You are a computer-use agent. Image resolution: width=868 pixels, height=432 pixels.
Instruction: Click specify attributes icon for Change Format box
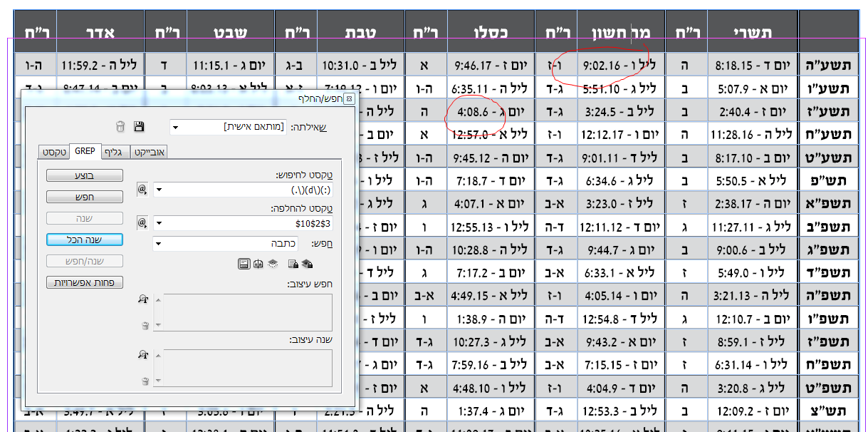click(142, 354)
